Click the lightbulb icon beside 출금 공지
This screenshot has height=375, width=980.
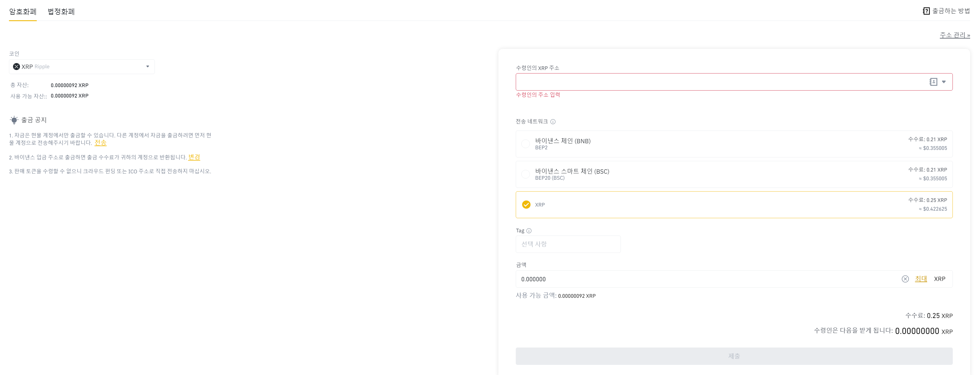click(14, 120)
